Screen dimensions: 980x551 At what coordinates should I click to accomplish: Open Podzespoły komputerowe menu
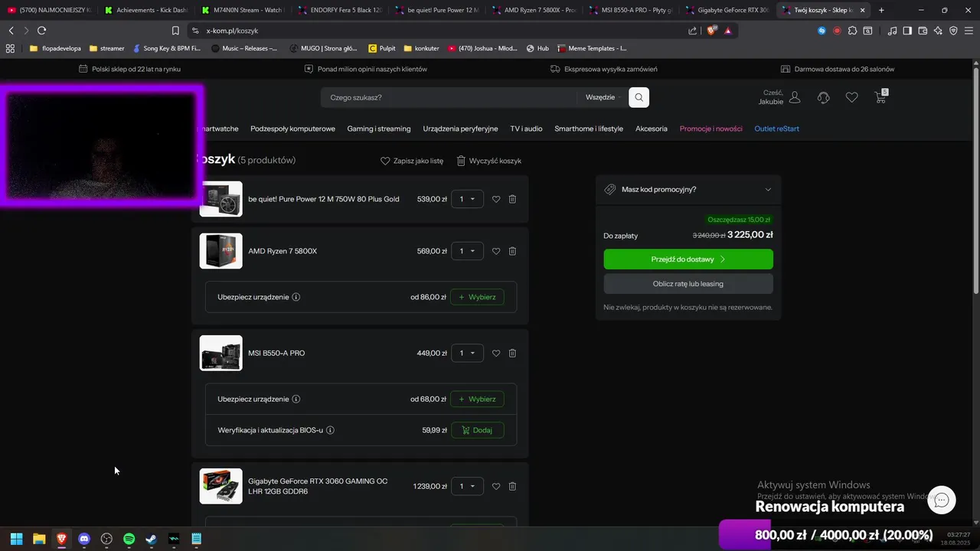tap(292, 129)
